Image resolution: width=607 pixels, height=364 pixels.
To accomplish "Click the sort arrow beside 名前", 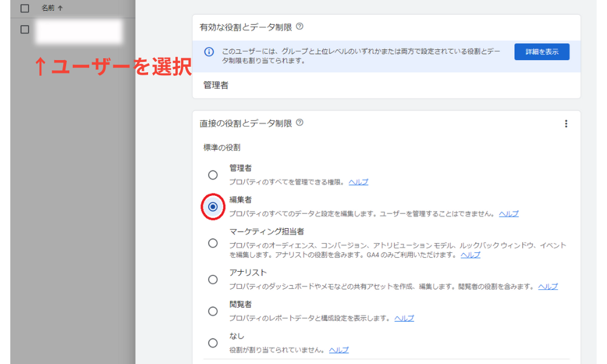I will coord(61,8).
